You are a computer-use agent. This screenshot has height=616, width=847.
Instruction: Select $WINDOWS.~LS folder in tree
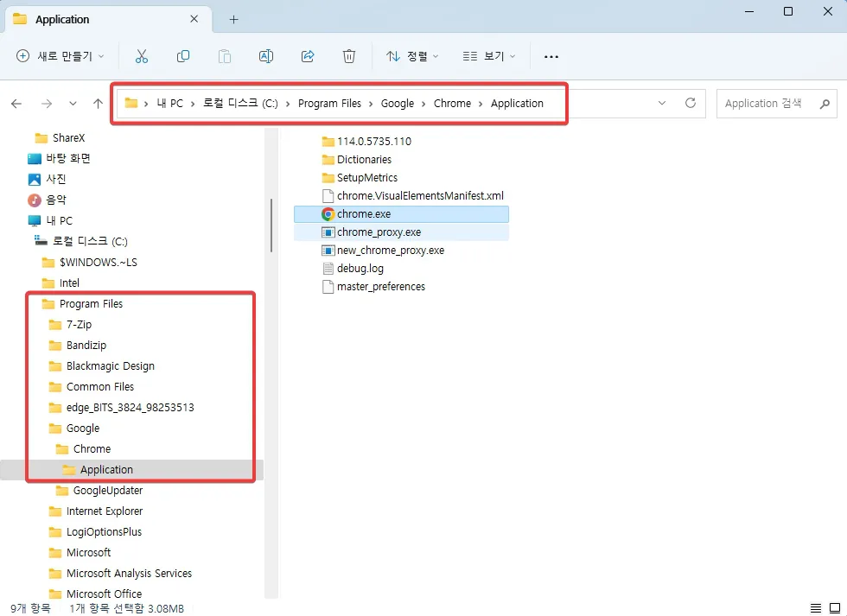(x=99, y=263)
